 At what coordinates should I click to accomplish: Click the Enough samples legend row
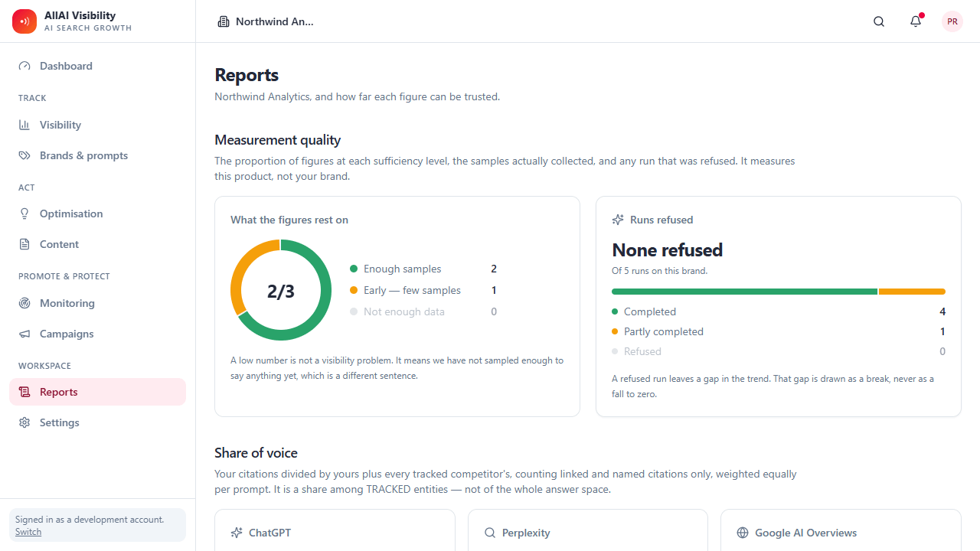click(423, 269)
